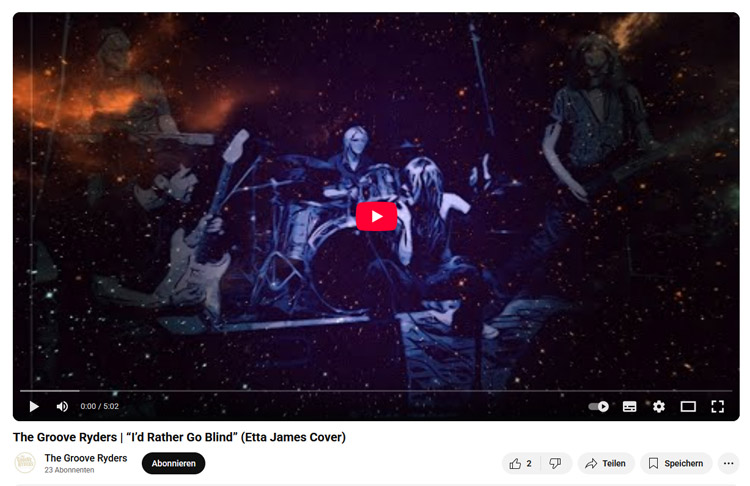The image size is (750, 486).
Task: Like the video with thumbs-up icon
Action: (x=515, y=464)
